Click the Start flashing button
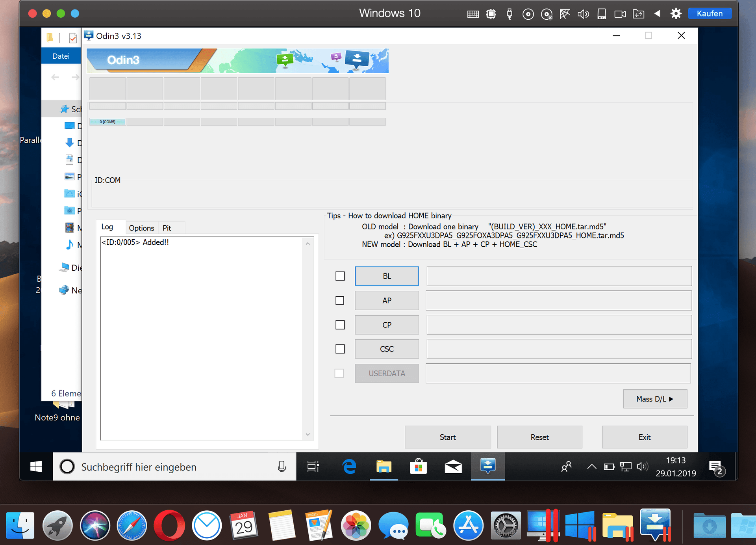The image size is (756, 545). (448, 437)
